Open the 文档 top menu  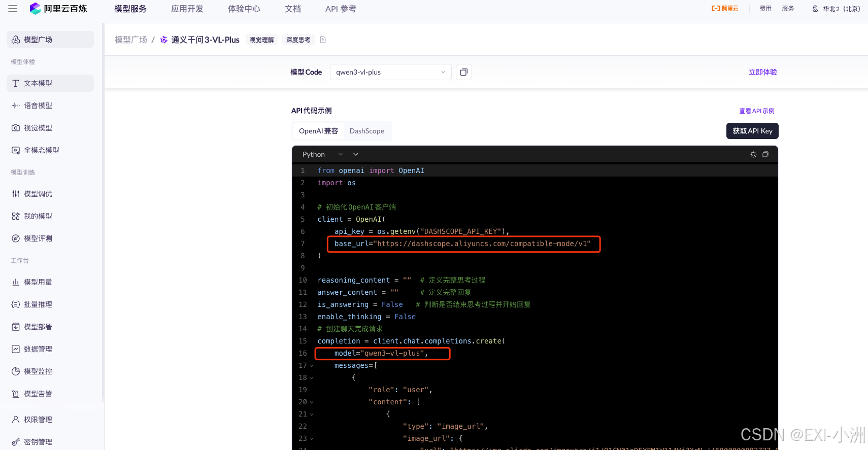293,9
